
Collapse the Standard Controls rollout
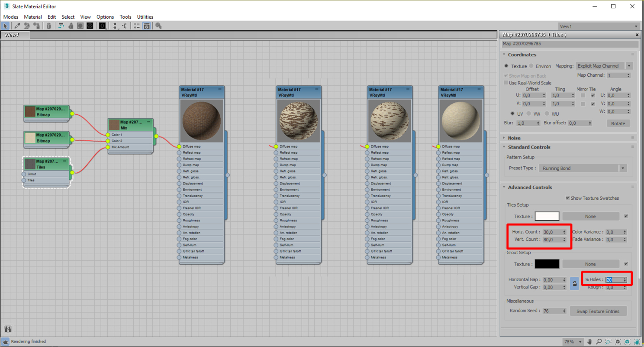(x=504, y=147)
